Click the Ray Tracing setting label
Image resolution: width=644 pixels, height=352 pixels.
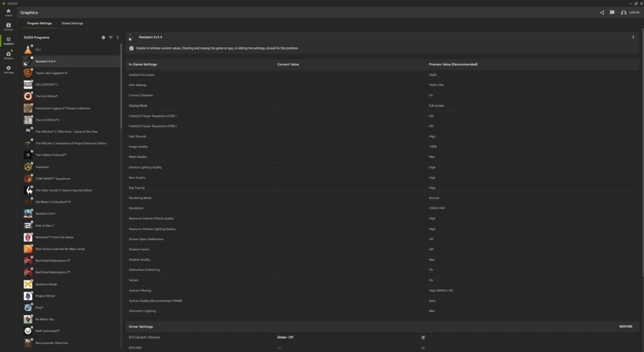pos(137,188)
